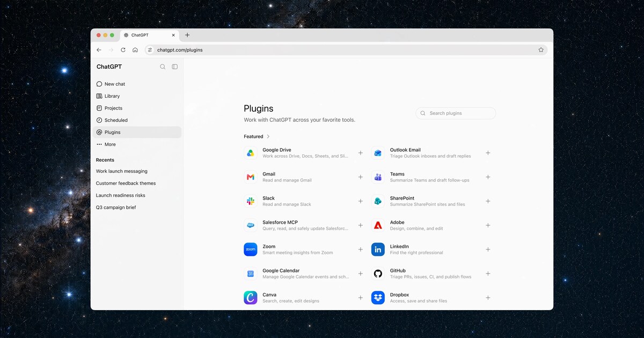Add the Adobe plugin with plus
This screenshot has width=644, height=338.
(x=488, y=225)
